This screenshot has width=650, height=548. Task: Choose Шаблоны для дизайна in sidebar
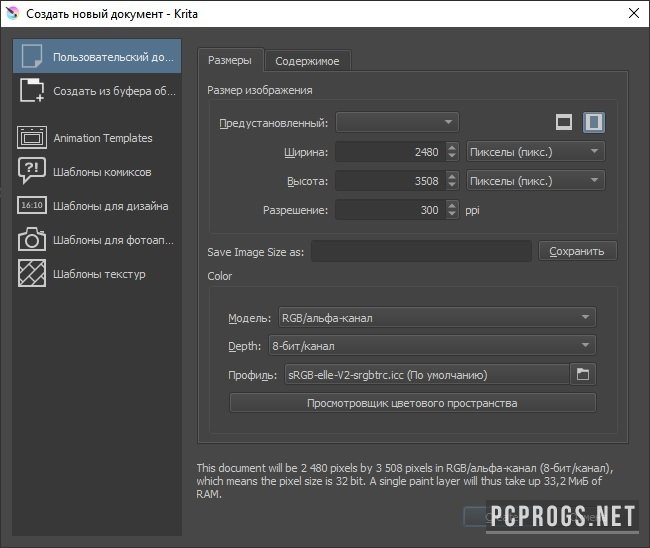click(x=97, y=206)
